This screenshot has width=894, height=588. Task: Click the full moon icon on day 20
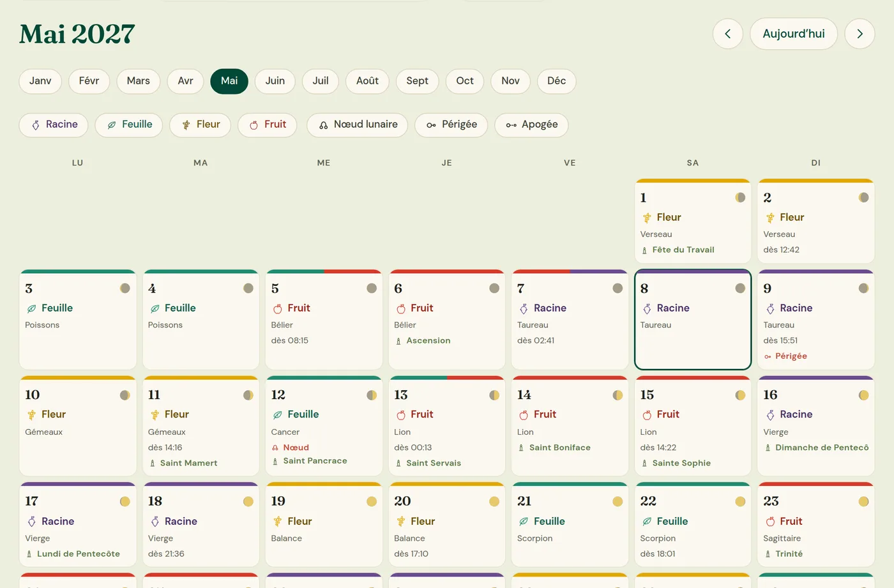point(494,501)
